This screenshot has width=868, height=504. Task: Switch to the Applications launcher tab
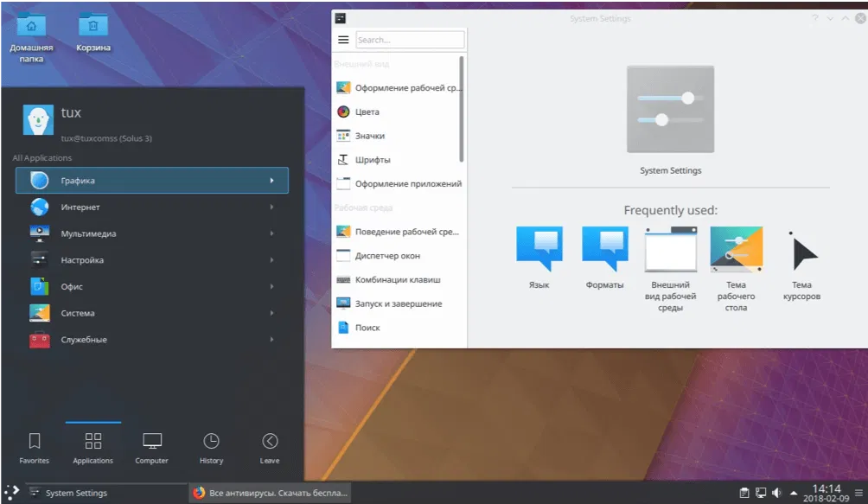[x=93, y=448]
